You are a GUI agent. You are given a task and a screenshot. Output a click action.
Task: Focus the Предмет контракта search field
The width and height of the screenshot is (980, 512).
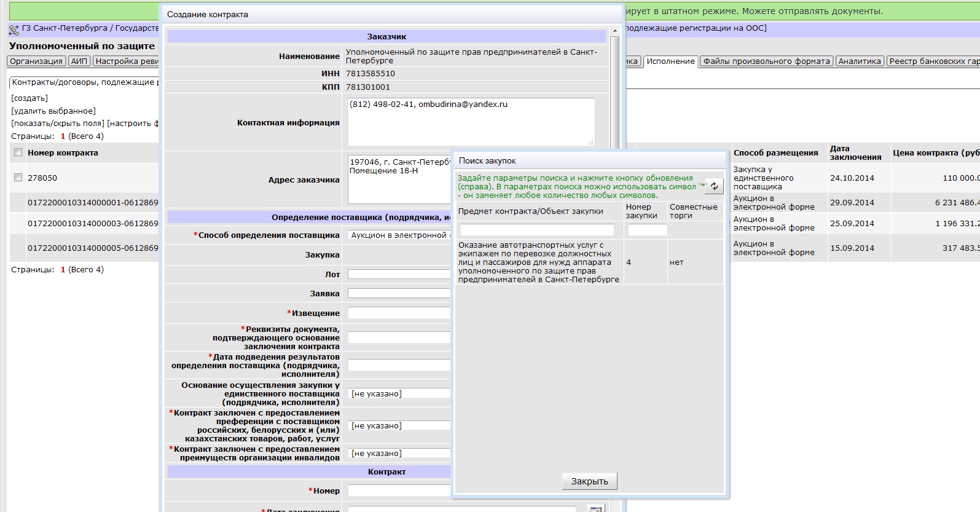coord(537,230)
